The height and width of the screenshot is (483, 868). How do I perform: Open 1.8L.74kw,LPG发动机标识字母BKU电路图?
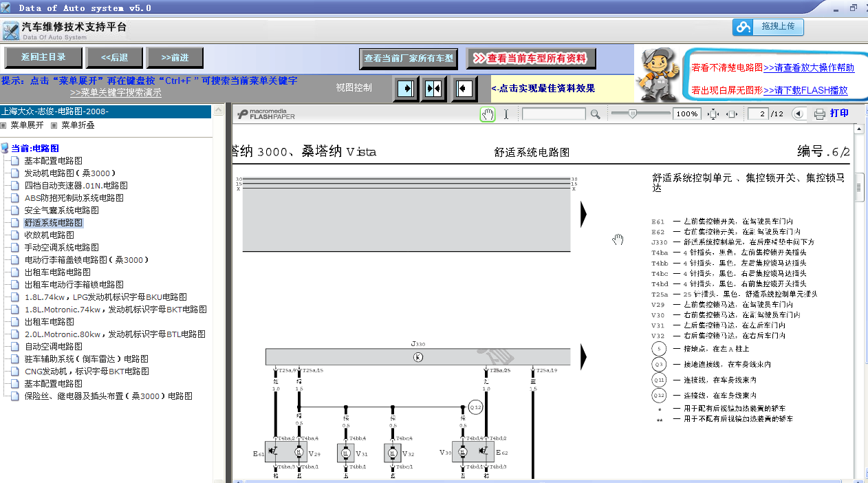[105, 297]
